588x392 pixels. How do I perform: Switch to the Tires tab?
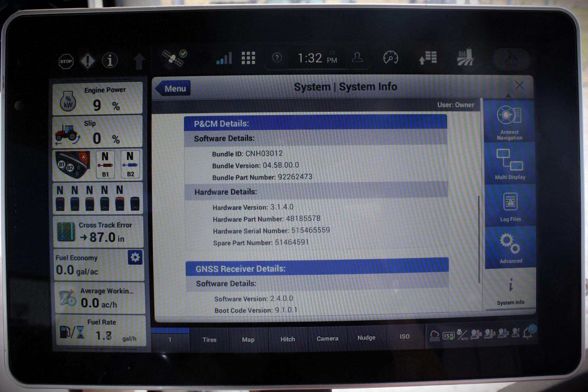pyautogui.click(x=209, y=340)
